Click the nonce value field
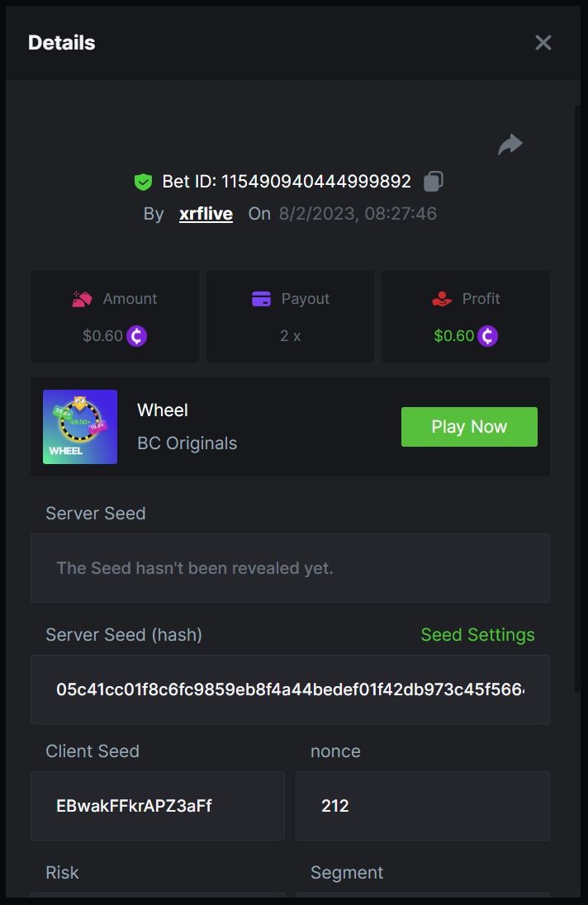The width and height of the screenshot is (588, 905). pyautogui.click(x=422, y=806)
